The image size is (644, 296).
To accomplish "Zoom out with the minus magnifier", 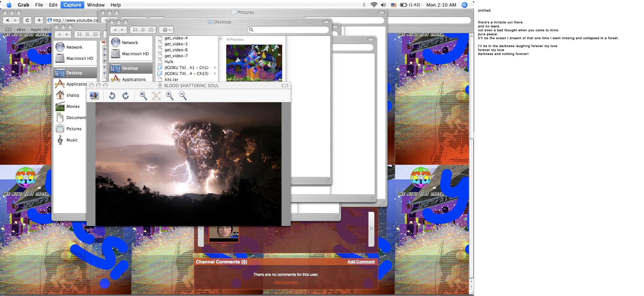I will [182, 96].
